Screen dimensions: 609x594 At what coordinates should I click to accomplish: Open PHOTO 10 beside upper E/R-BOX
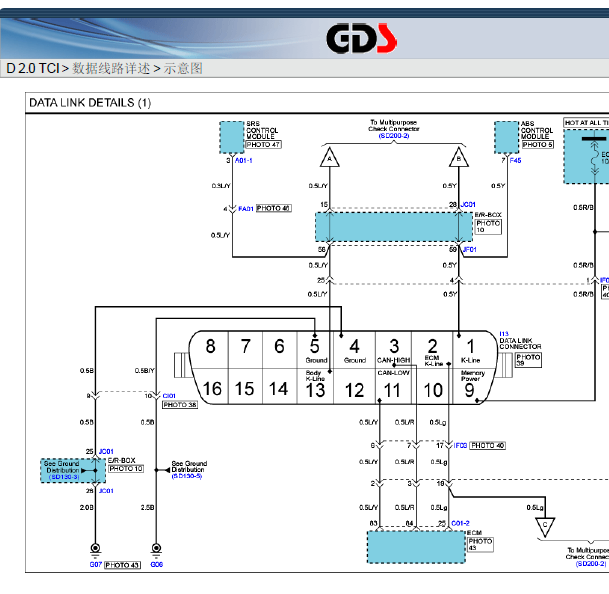click(488, 226)
